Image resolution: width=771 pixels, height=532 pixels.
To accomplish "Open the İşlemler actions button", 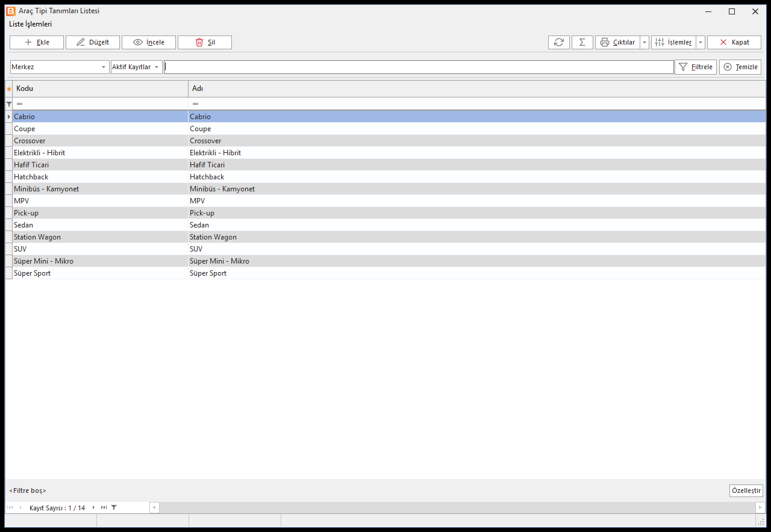I will coord(673,42).
